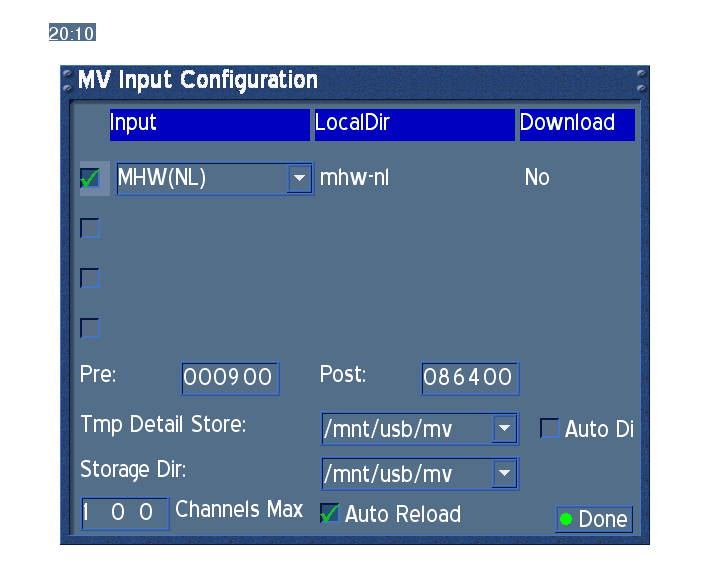Click the Tmp Detail Store label

(x=163, y=424)
